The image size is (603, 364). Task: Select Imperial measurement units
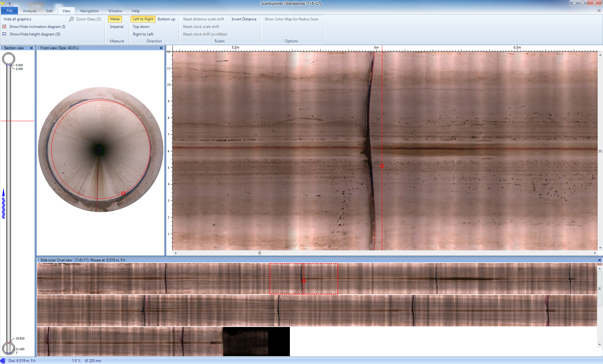117,27
